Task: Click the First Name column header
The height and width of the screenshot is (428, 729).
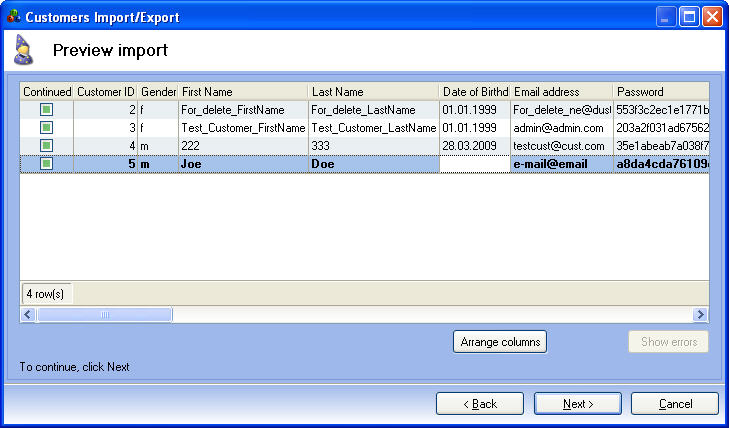Action: [242, 92]
